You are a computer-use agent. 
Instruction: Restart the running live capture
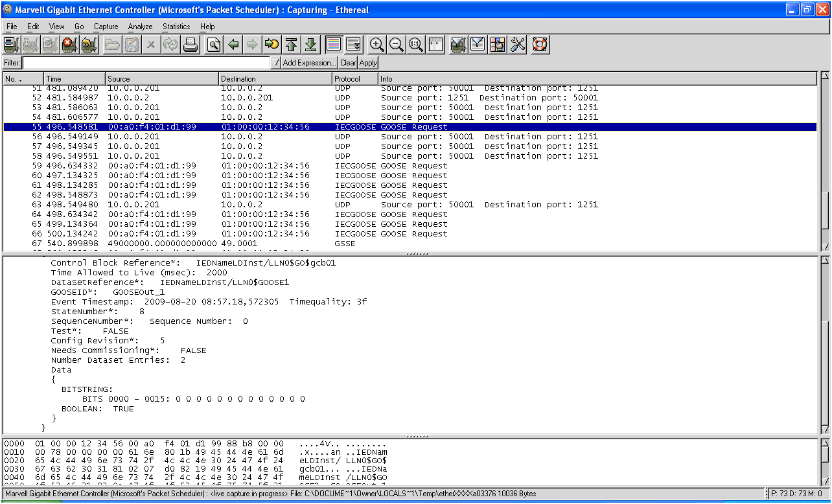click(x=89, y=45)
